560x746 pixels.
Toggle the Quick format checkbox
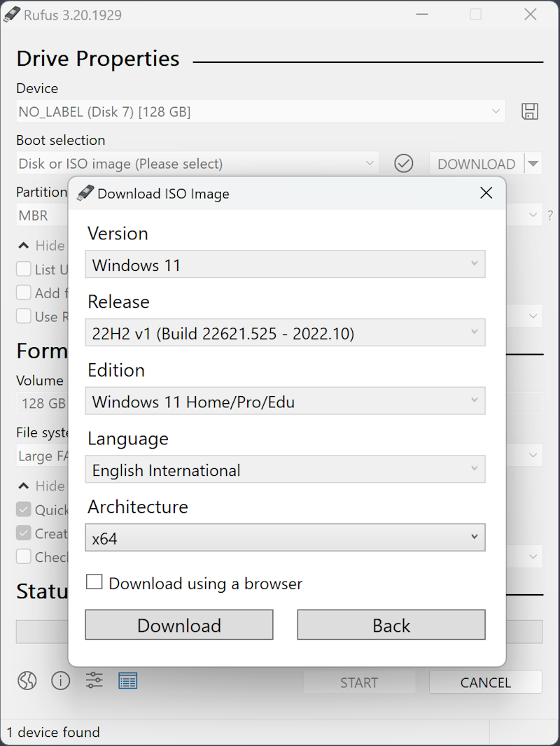(x=24, y=509)
